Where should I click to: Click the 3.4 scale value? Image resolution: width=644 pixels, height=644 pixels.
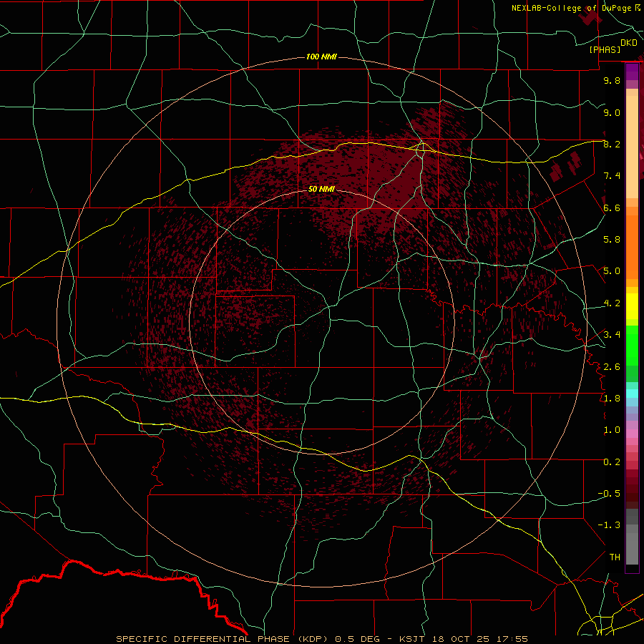[x=612, y=335]
